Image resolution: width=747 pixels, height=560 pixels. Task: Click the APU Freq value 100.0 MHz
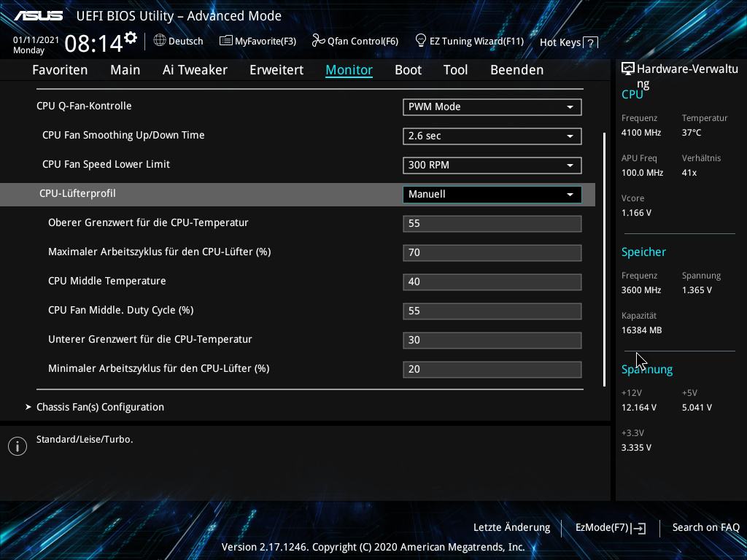tap(642, 173)
